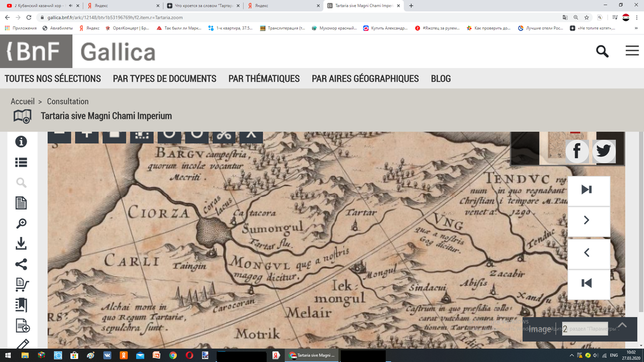
Task: Switch to the Кубанский казачий хор tab
Action: pos(42,5)
